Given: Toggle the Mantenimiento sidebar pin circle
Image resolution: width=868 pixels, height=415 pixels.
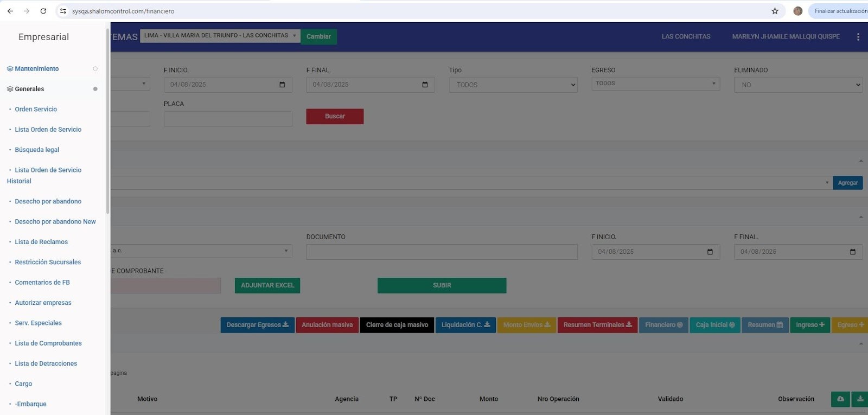Looking at the screenshot, I should pos(95,69).
